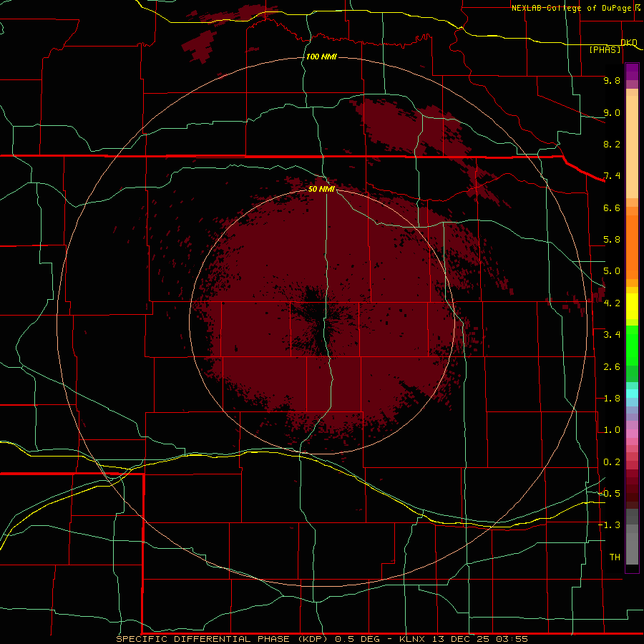The image size is (644, 644).
Task: Click the 9.0 scale value
Action: (612, 112)
